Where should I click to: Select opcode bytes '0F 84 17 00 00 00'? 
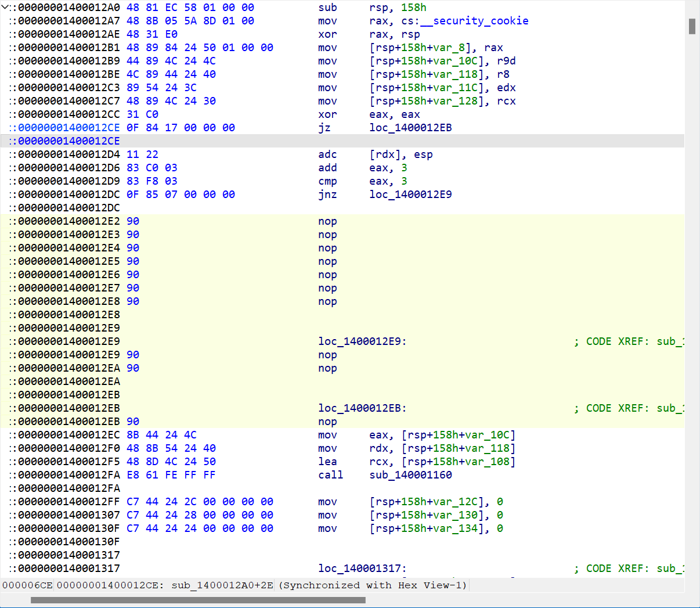(181, 128)
